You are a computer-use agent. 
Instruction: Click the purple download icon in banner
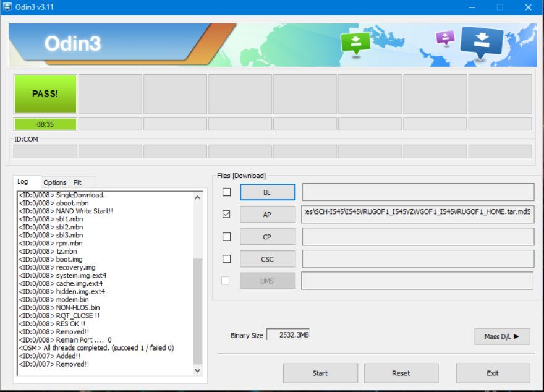(445, 38)
